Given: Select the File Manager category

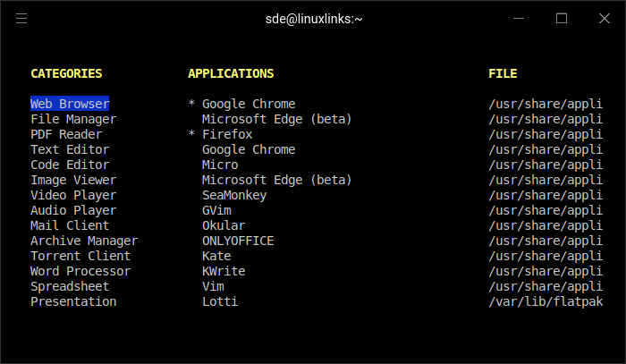Looking at the screenshot, I should point(73,119).
